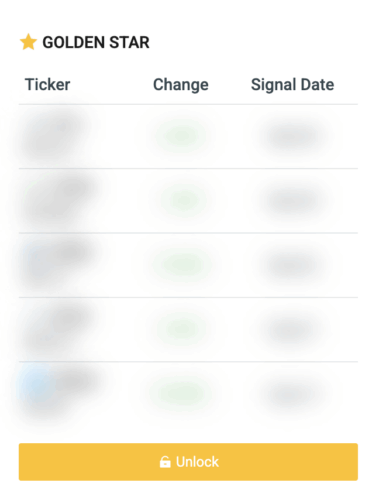Click the unlock padlock icon
This screenshot has height=500, width=379.
(x=165, y=462)
